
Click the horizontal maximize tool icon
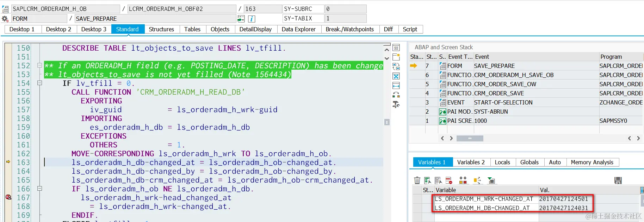tap(396, 85)
